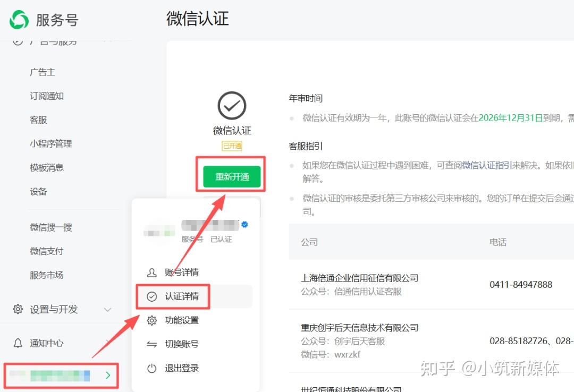The height and width of the screenshot is (392, 574).
Task: Click the green 重新开通 button
Action: tap(232, 177)
